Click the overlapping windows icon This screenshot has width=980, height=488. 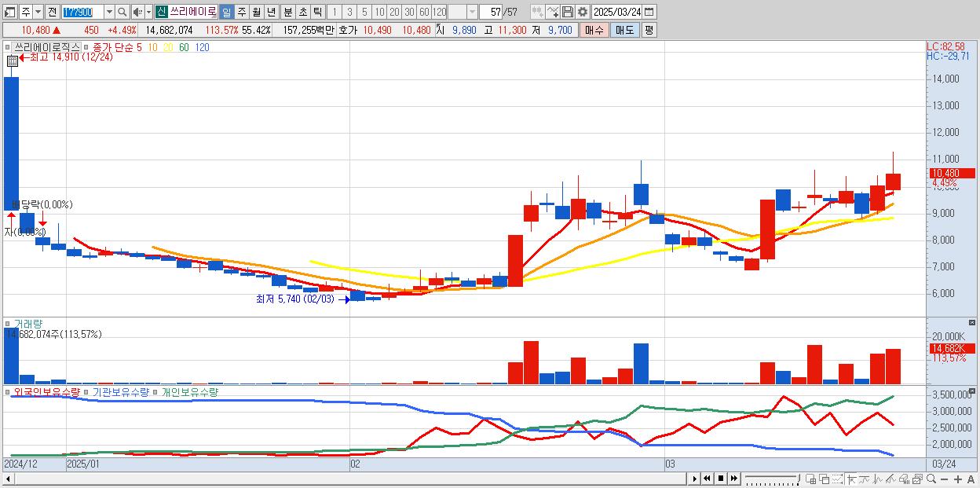(824, 479)
